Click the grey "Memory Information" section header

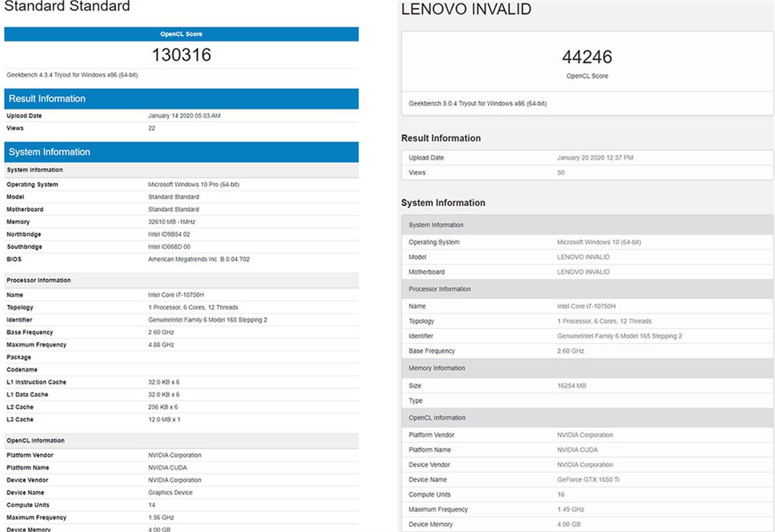coord(437,368)
